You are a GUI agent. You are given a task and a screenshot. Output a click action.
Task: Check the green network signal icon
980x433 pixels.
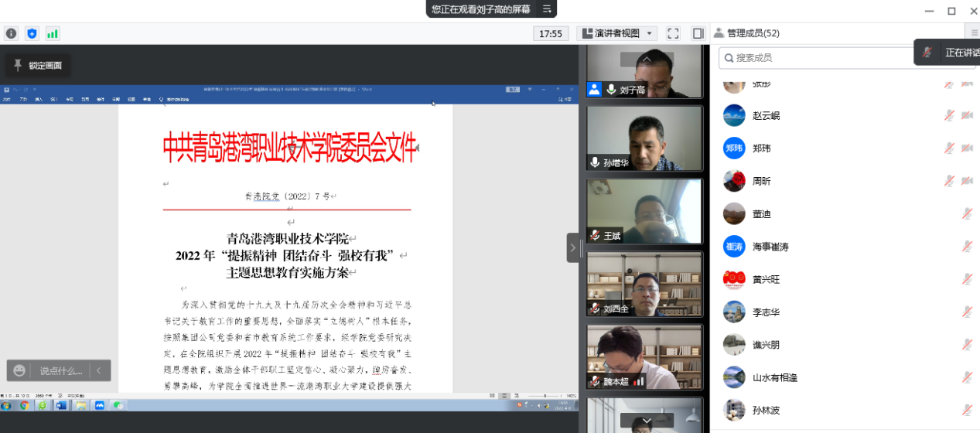click(x=53, y=33)
